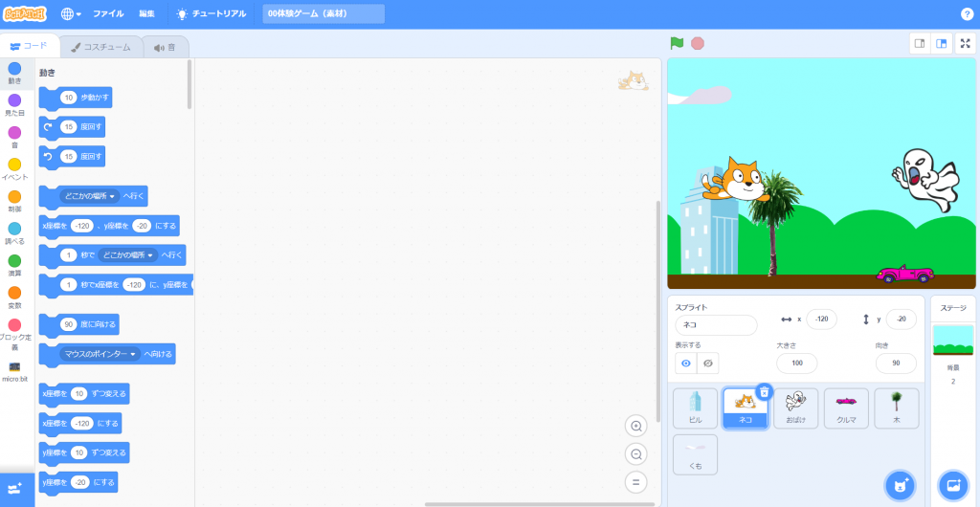Screen dimensions: 980x507
Task: Open マウスのポインター dropdown in へ向ける block
Action: pos(100,354)
